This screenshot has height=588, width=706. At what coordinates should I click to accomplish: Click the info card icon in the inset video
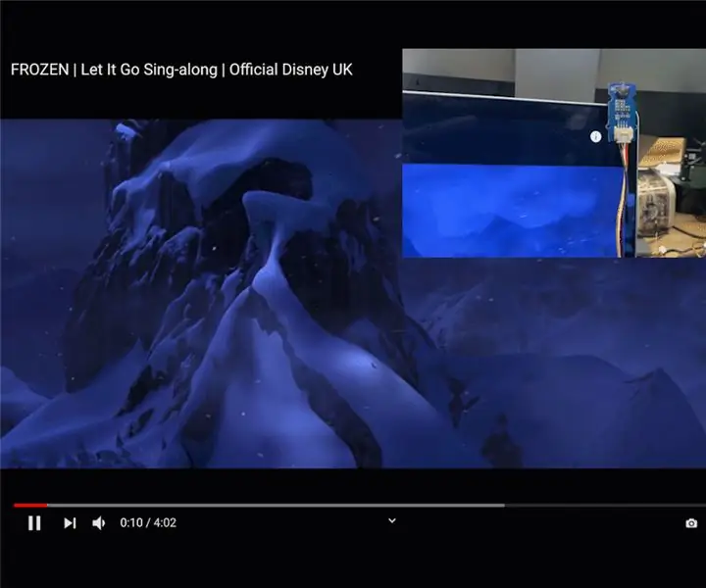(x=596, y=137)
